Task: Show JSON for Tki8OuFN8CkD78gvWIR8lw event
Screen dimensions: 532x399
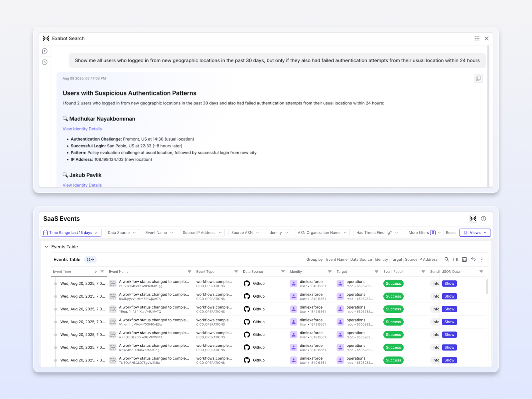Action: tap(449, 360)
